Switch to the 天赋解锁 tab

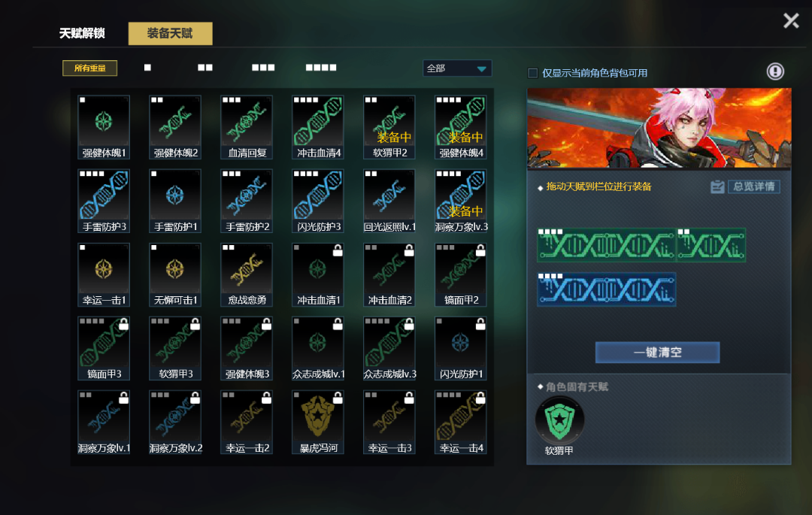[x=82, y=34]
